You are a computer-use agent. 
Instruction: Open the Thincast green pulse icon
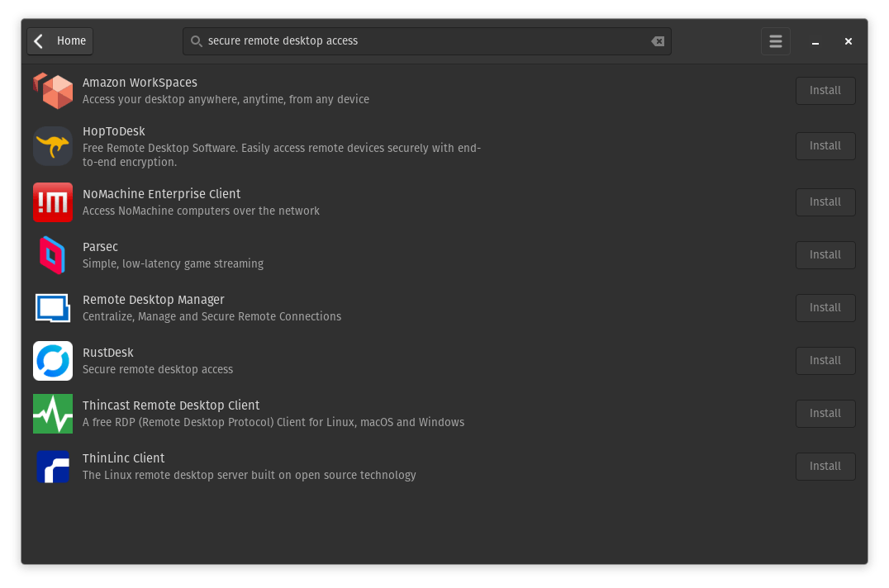tap(53, 414)
